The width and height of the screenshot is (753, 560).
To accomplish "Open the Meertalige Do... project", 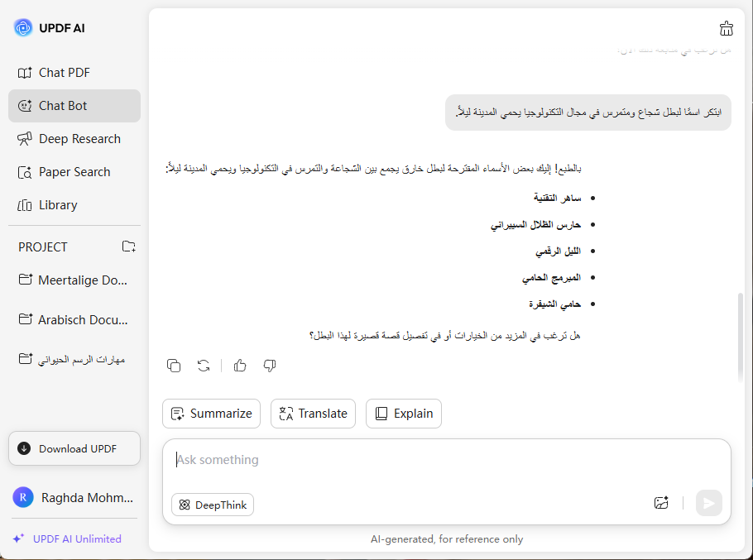I will coord(74,280).
